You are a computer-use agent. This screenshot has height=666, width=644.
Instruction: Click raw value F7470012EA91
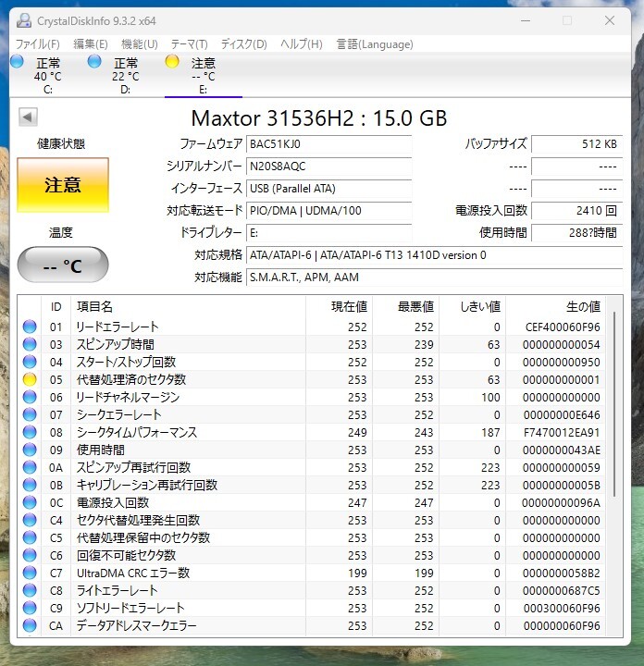pos(562,432)
